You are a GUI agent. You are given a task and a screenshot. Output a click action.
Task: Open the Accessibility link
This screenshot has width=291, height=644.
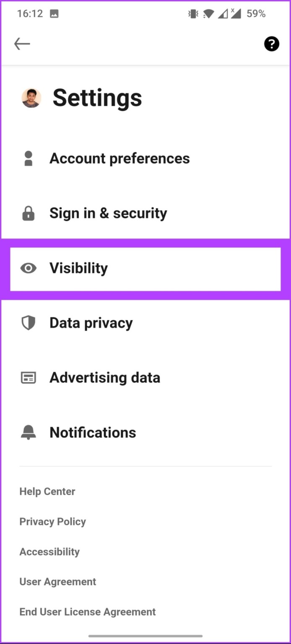[x=49, y=552]
